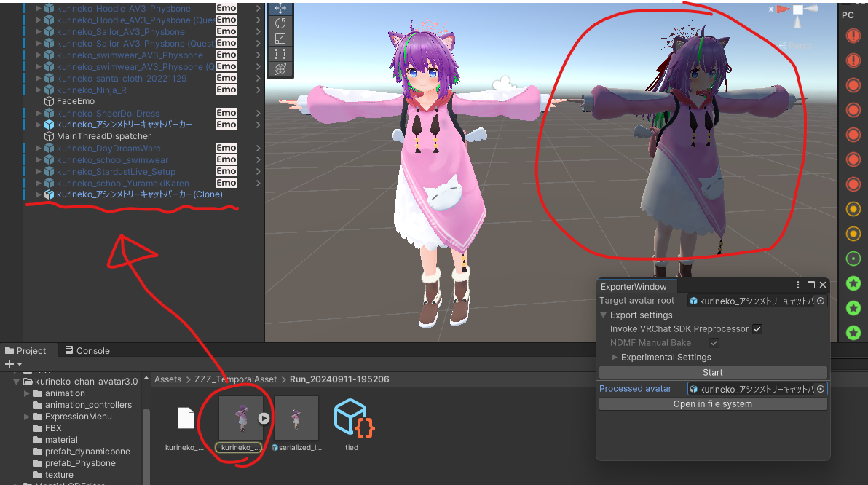Click the Target avatar root object field

click(757, 301)
